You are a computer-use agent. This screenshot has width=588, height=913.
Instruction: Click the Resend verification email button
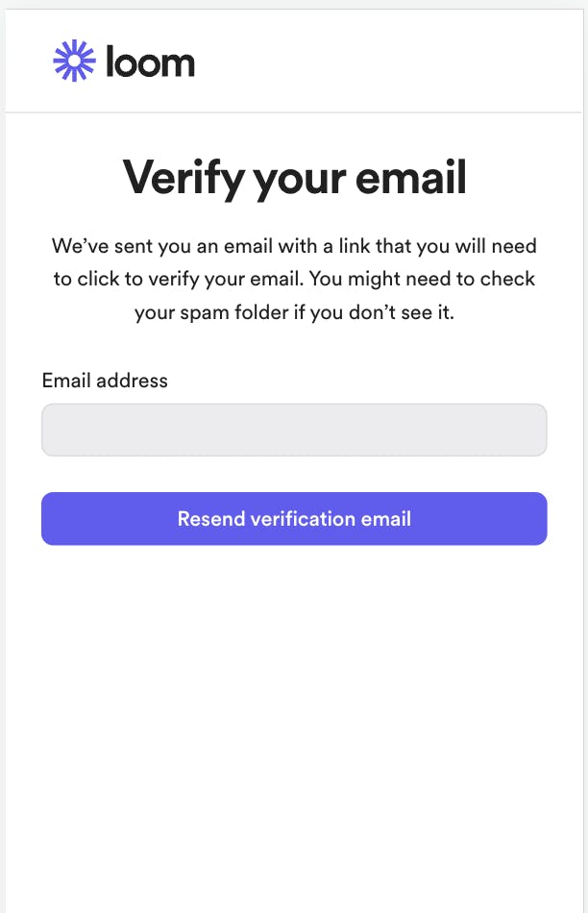pyautogui.click(x=294, y=519)
